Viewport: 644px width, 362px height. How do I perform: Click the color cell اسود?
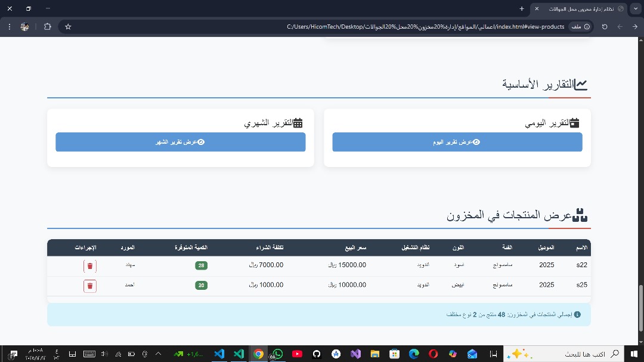click(x=459, y=265)
